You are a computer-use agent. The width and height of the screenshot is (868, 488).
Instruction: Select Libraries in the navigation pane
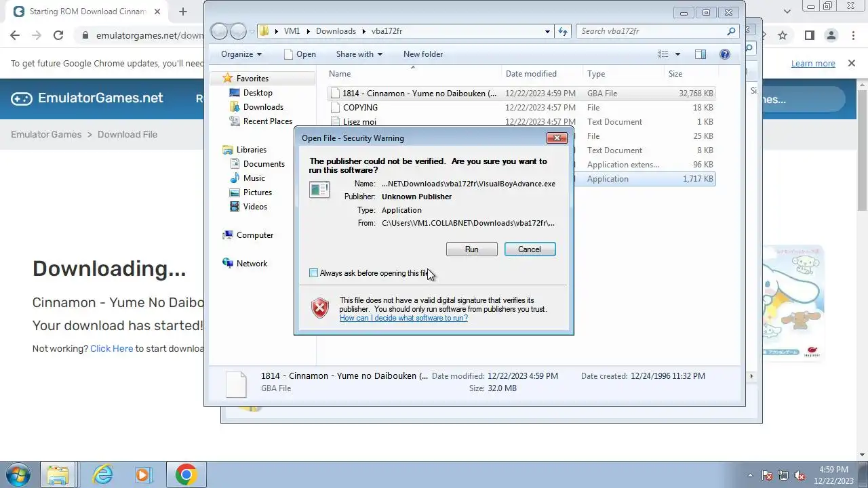(x=251, y=150)
